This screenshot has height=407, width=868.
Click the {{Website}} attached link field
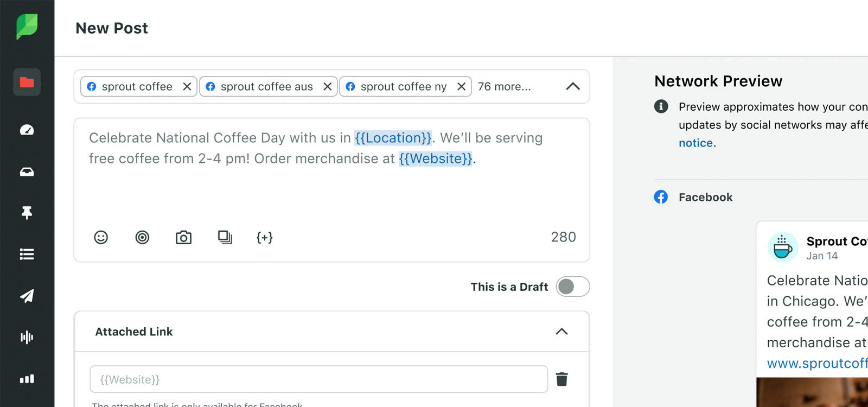(x=318, y=379)
